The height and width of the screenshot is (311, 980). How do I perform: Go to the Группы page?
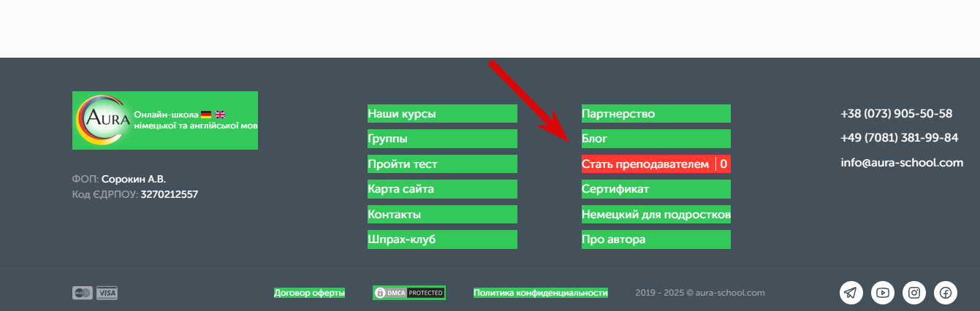(442, 139)
